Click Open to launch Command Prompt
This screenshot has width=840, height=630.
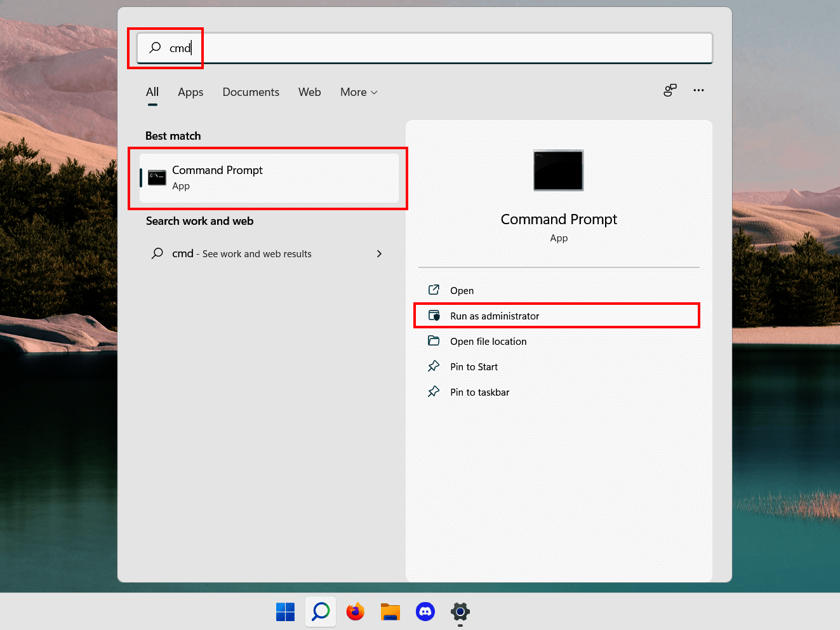(462, 290)
